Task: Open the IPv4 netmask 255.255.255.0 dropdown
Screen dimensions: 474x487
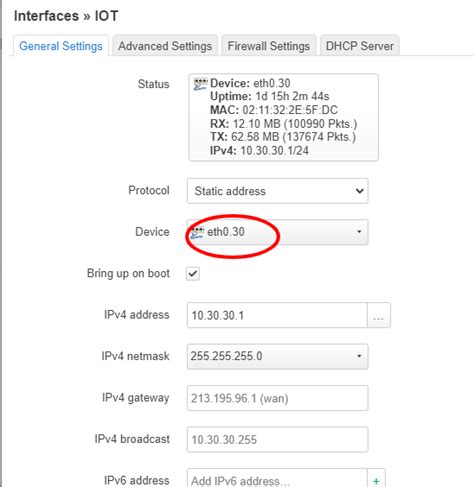Action: [277, 356]
